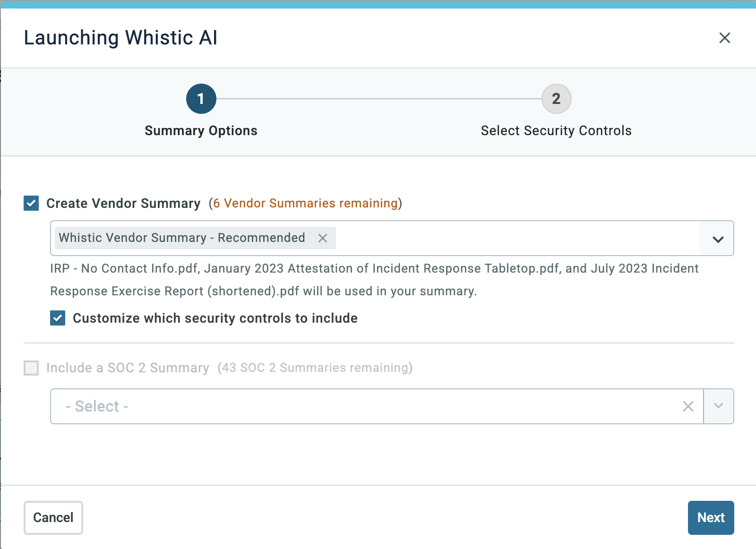Click the 6 Vendor Summaries remaining text
Viewport: 756px width, 549px height.
(x=305, y=203)
